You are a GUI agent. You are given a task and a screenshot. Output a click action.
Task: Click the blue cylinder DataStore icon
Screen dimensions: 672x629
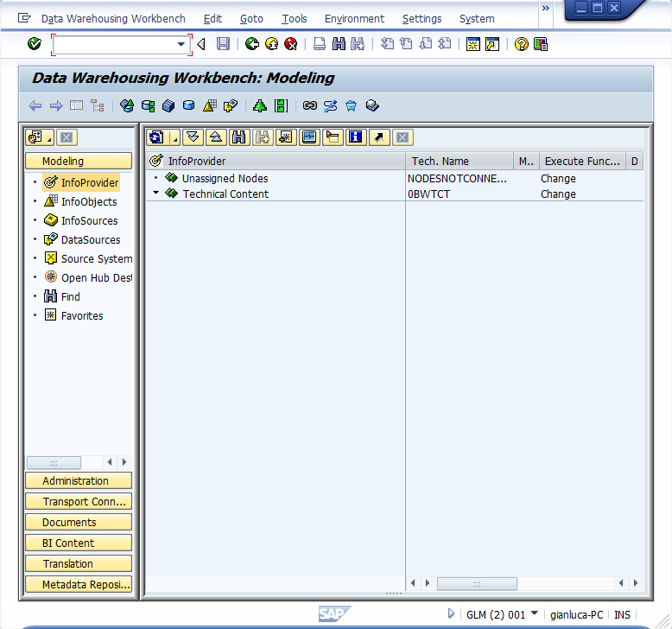point(188,105)
